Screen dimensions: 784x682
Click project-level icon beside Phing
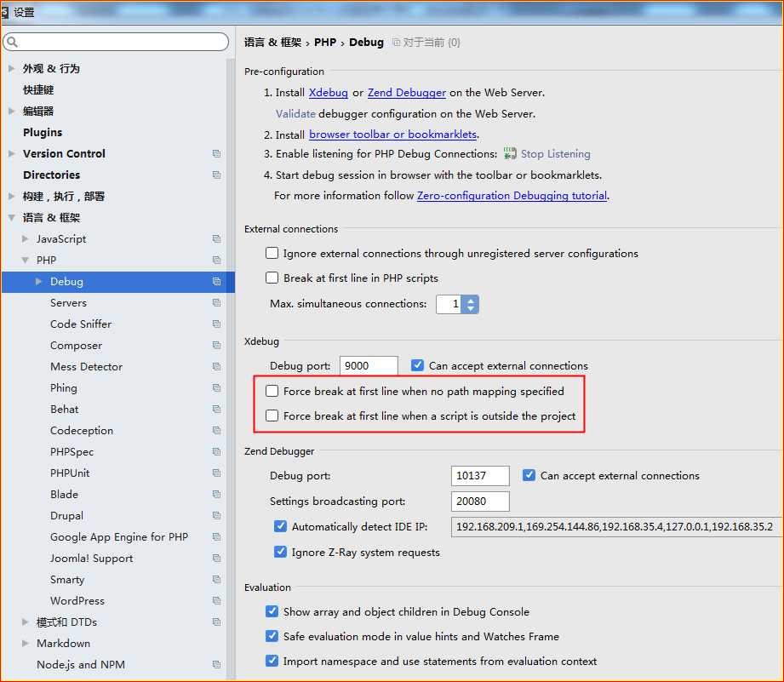(x=216, y=388)
